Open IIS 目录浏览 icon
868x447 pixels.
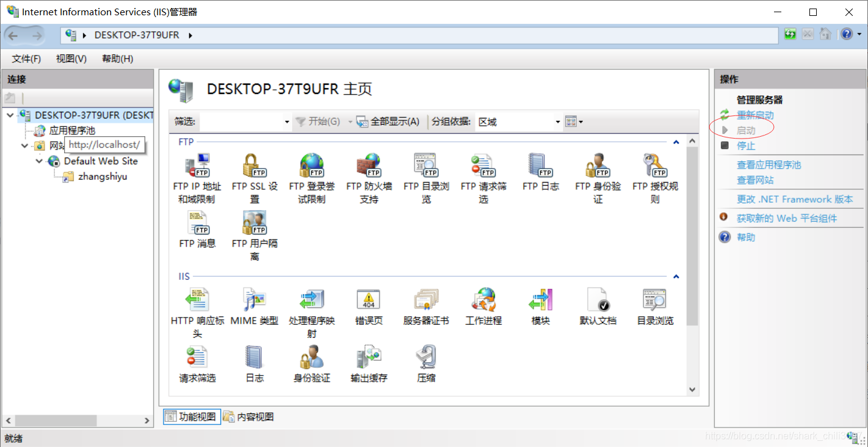(655, 299)
